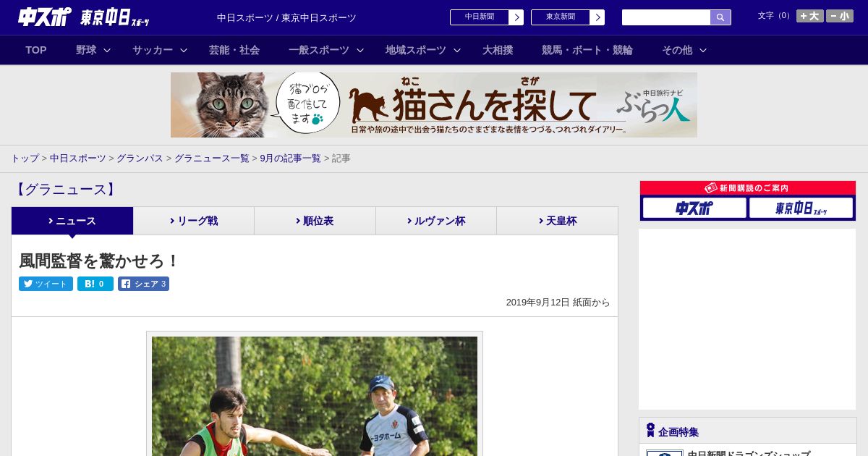This screenshot has height=456, width=868.
Task: Decrease text size with the 小 button
Action: pyautogui.click(x=840, y=16)
